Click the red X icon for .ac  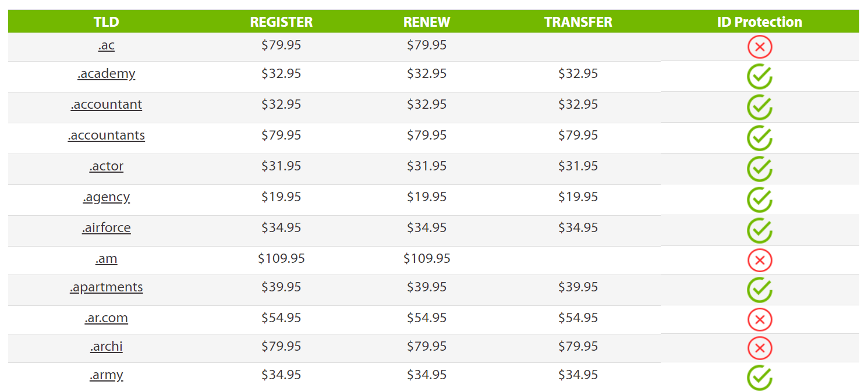click(x=759, y=47)
